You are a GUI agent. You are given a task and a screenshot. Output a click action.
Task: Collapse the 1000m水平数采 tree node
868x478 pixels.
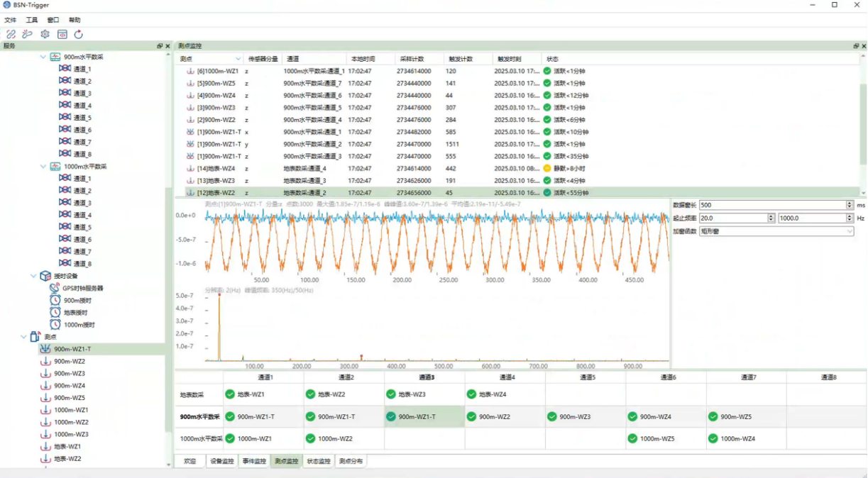pos(43,167)
